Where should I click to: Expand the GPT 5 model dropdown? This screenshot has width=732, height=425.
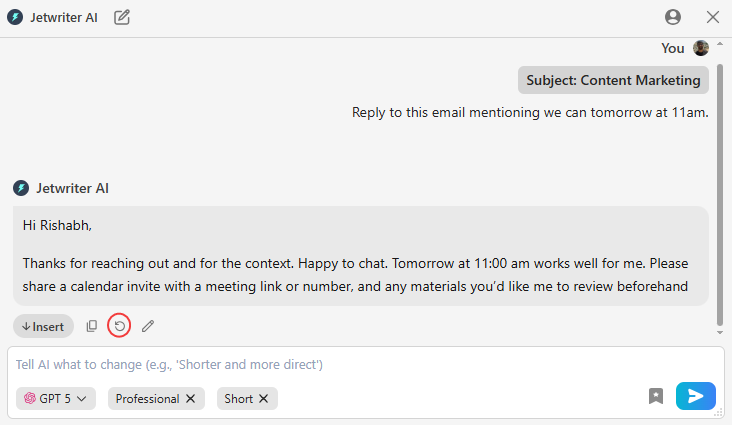click(x=56, y=399)
